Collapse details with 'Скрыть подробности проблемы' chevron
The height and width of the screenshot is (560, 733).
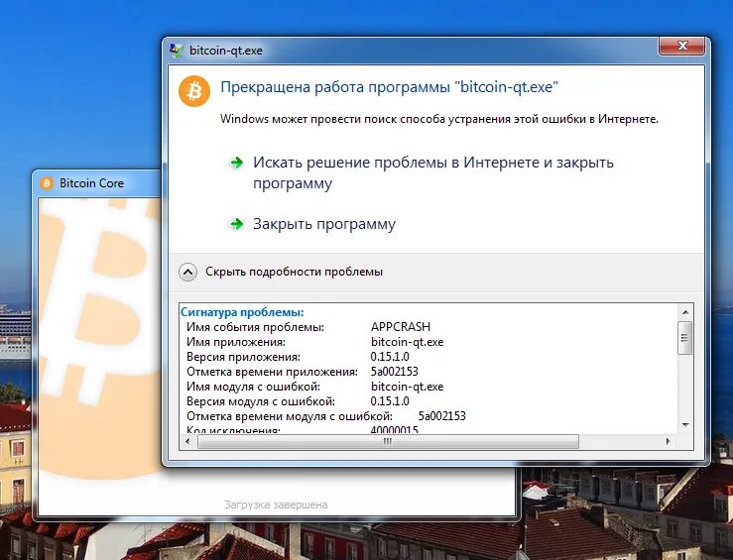pyautogui.click(x=187, y=272)
